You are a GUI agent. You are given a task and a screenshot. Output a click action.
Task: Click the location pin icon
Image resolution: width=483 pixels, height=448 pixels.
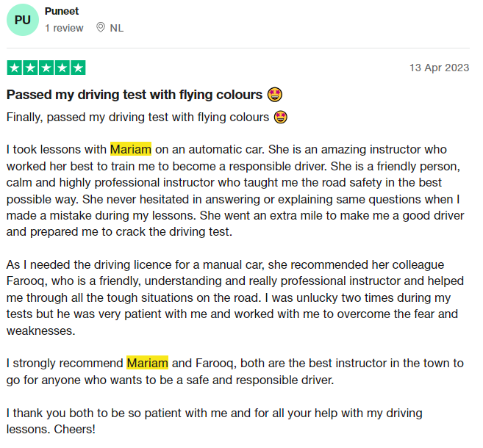click(101, 28)
